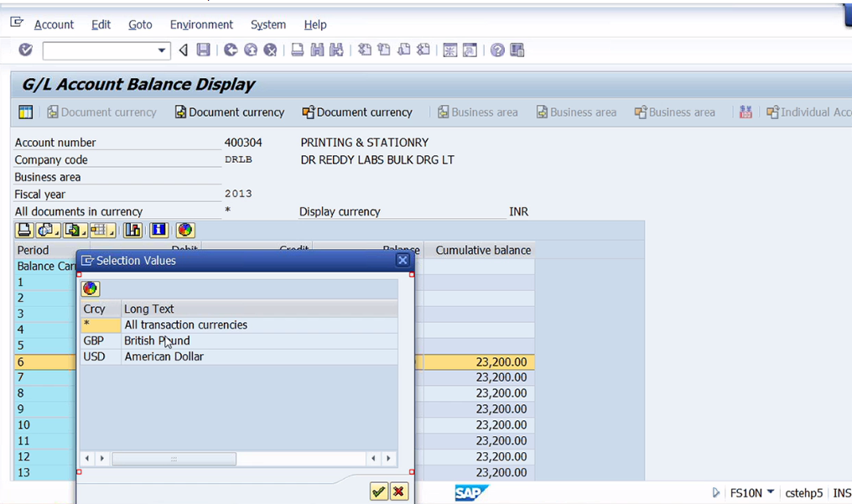Click the account number value 400304
The width and height of the screenshot is (852, 504).
pyautogui.click(x=243, y=143)
